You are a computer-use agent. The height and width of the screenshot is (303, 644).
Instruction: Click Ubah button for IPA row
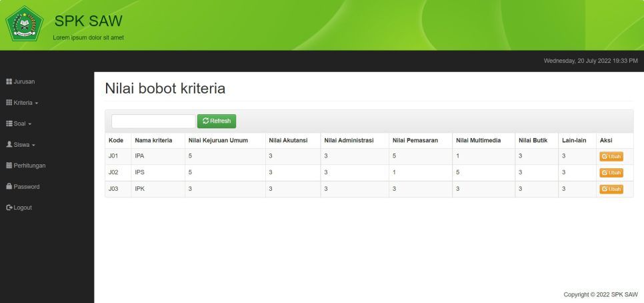pos(611,156)
